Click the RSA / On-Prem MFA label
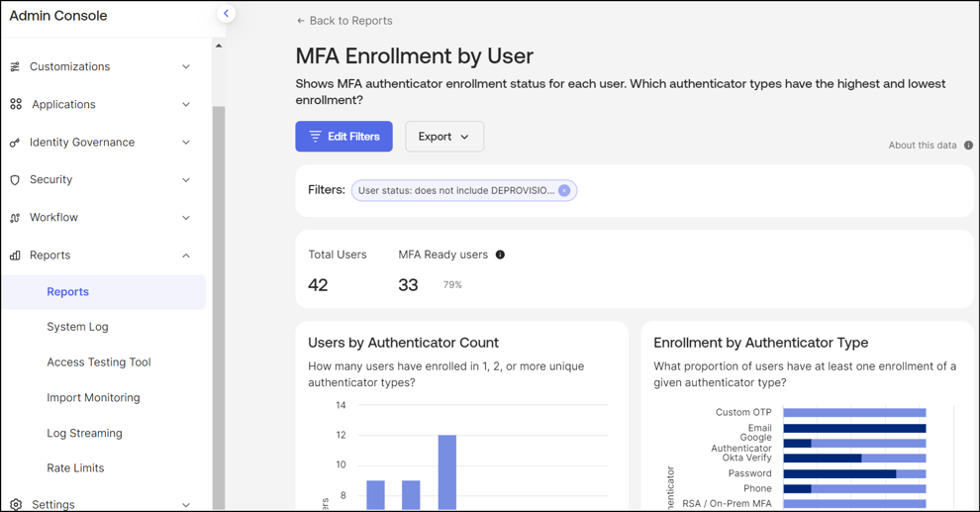The height and width of the screenshot is (512, 980). (x=727, y=504)
